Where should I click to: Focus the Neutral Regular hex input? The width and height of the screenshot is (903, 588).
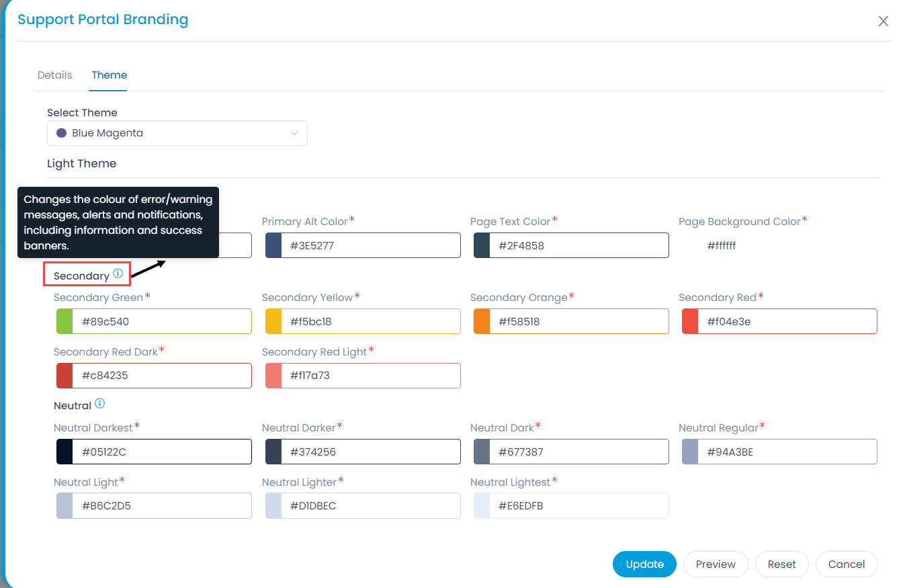pyautogui.click(x=786, y=452)
